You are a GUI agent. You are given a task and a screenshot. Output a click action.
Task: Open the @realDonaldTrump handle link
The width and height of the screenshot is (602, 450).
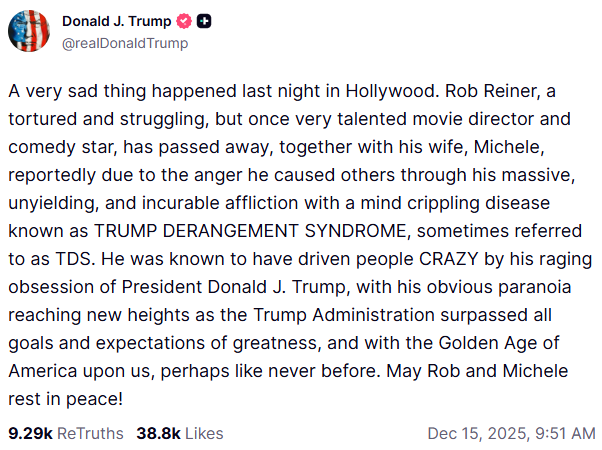(125, 43)
